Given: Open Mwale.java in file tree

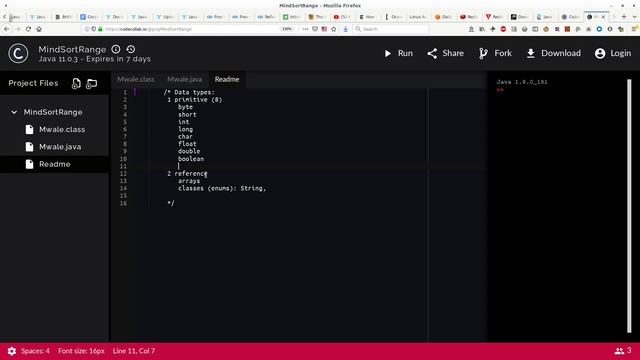Looking at the screenshot, I should [x=54, y=147].
